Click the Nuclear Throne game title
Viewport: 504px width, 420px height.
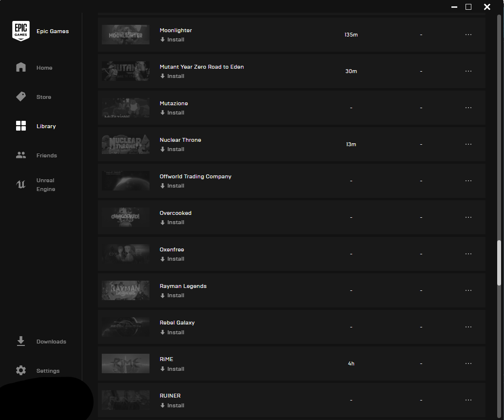click(x=180, y=140)
